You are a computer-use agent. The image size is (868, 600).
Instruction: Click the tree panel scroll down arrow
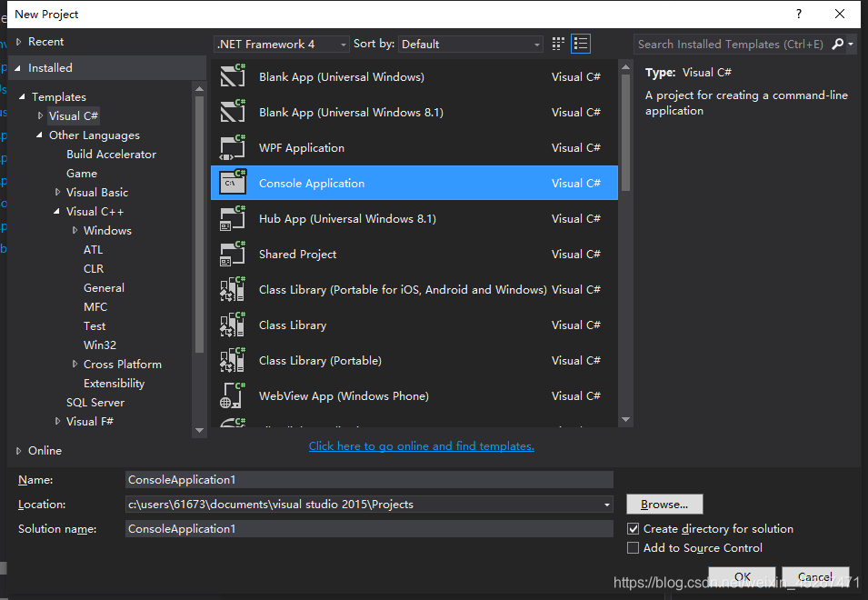199,431
